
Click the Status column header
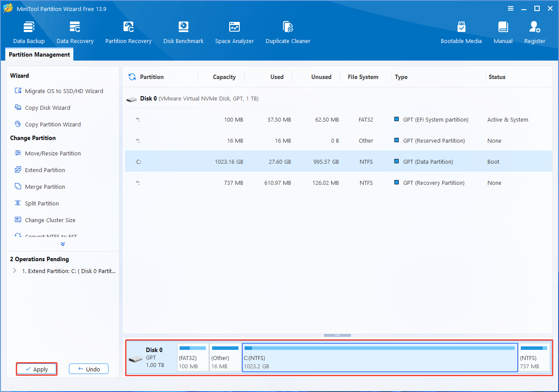click(497, 77)
